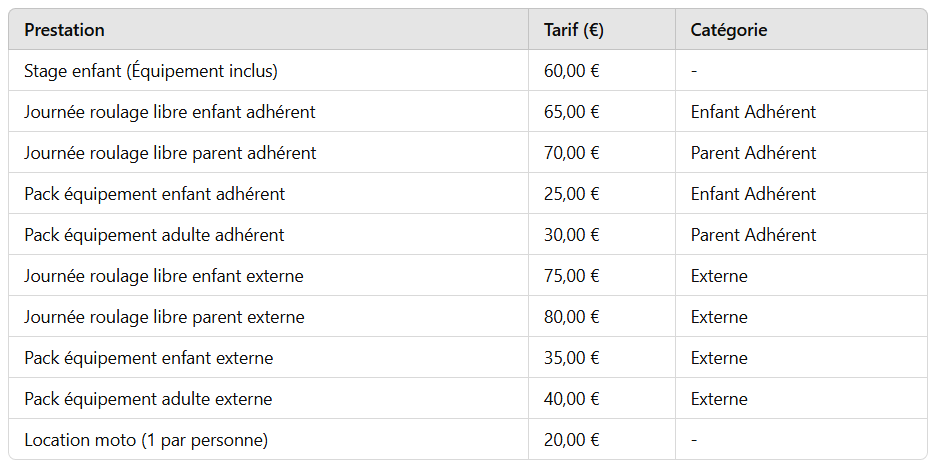Select the Stage enfant (Équipement inclus) cell
The width and height of the screenshot is (936, 472).
[151, 71]
